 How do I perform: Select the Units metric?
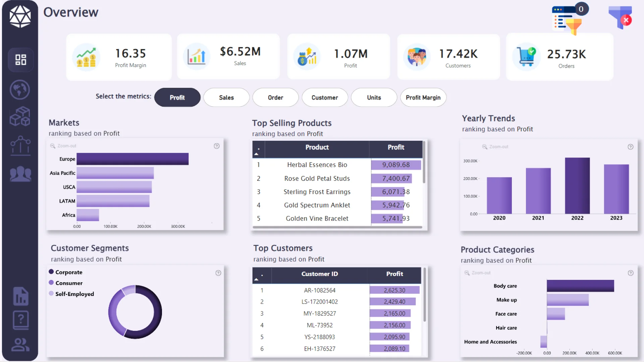click(374, 98)
